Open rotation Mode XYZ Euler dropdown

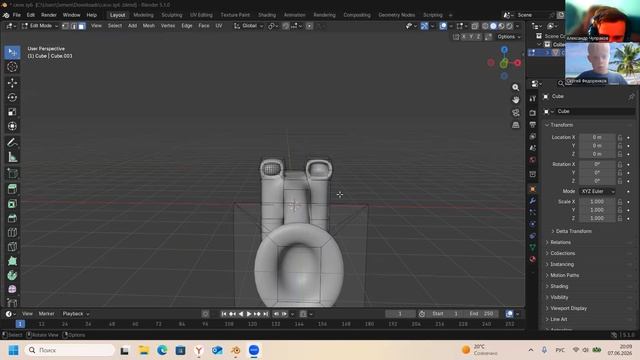(597, 191)
